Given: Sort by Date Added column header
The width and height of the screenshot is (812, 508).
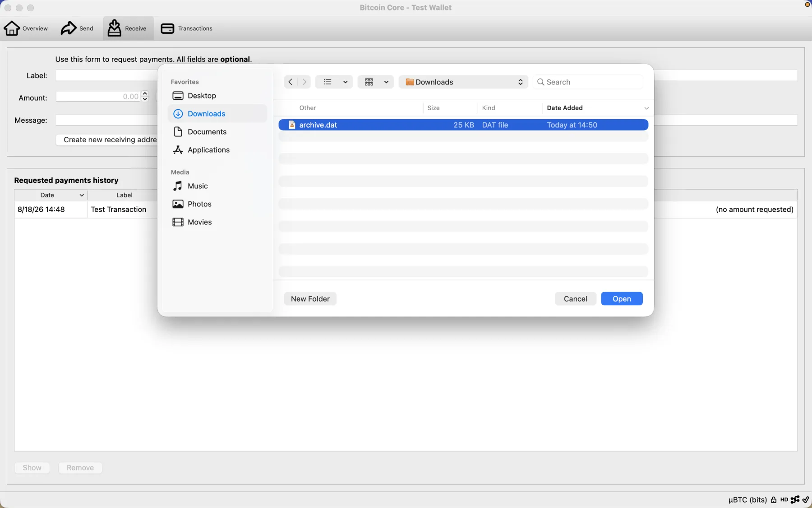Looking at the screenshot, I should [x=565, y=108].
